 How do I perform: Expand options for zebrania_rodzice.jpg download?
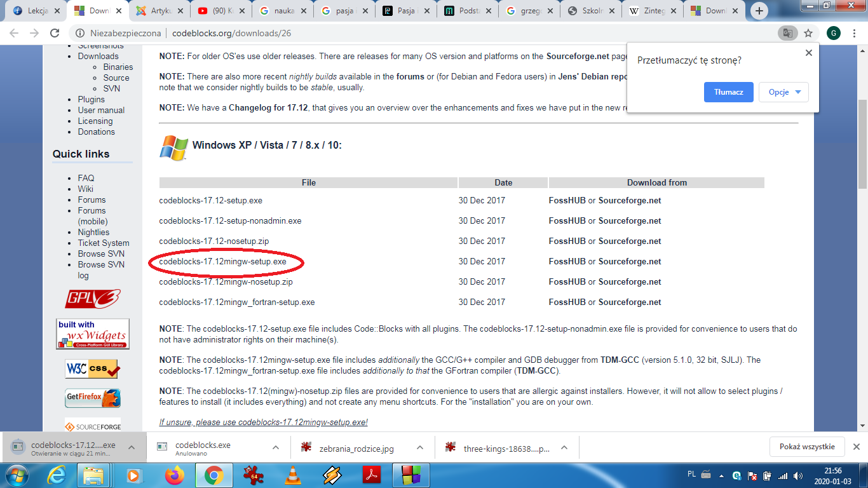click(420, 447)
